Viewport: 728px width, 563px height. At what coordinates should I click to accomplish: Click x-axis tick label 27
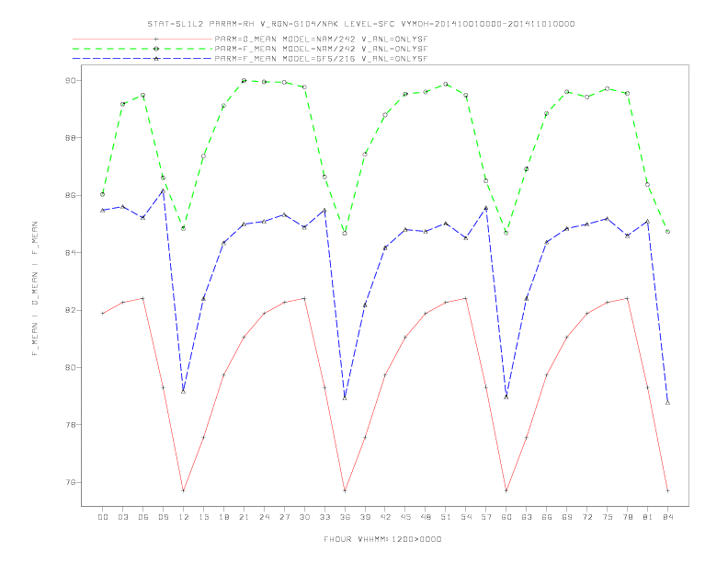coord(284,517)
